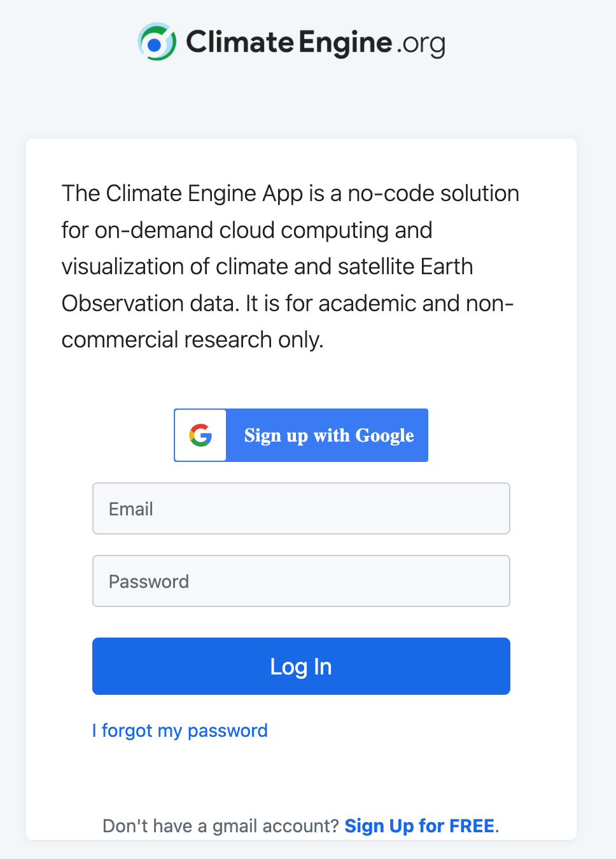Open the I forgot my password link
Image resolution: width=616 pixels, height=859 pixels.
point(179,730)
